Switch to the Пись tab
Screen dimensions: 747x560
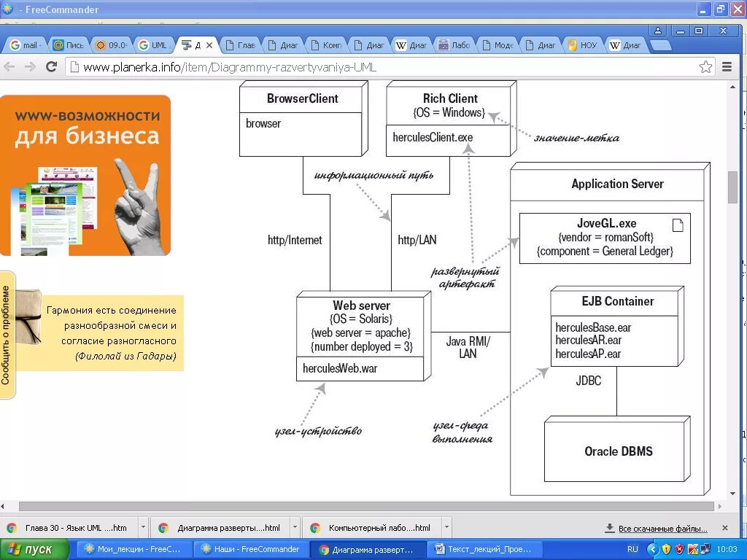69,45
